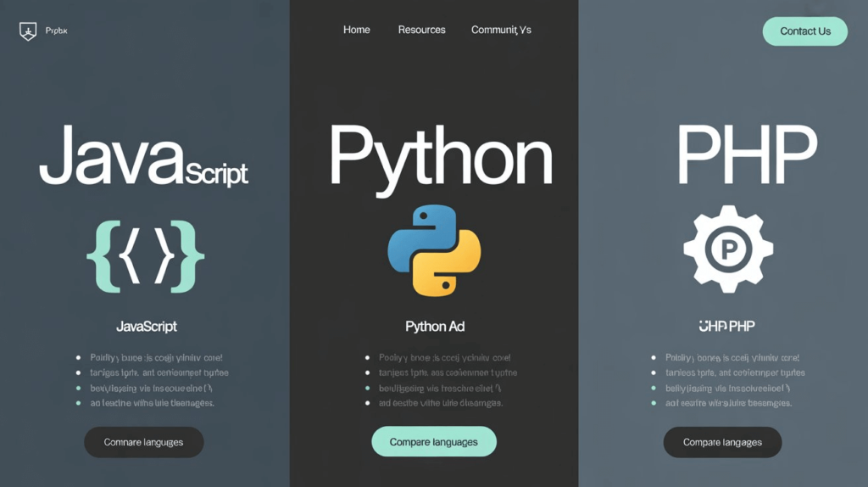This screenshot has width=868, height=487.
Task: Click the green Compare languages button under Python
Action: pos(434,441)
